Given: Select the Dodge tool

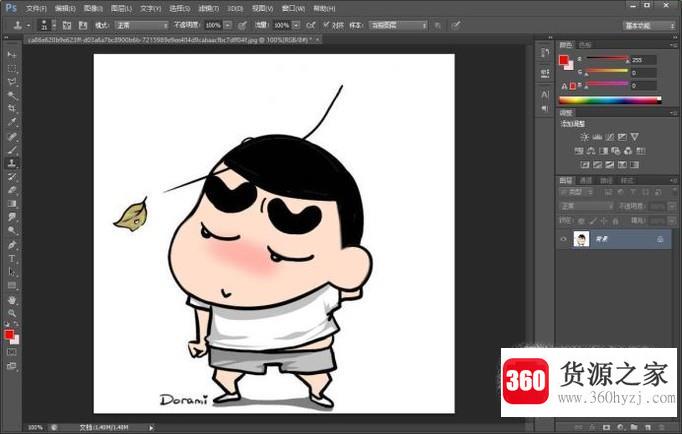Looking at the screenshot, I should [12, 230].
